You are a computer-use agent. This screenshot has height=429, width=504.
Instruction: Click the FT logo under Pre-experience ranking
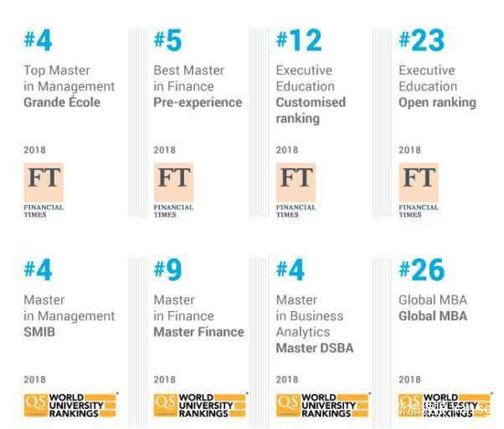coord(173,189)
